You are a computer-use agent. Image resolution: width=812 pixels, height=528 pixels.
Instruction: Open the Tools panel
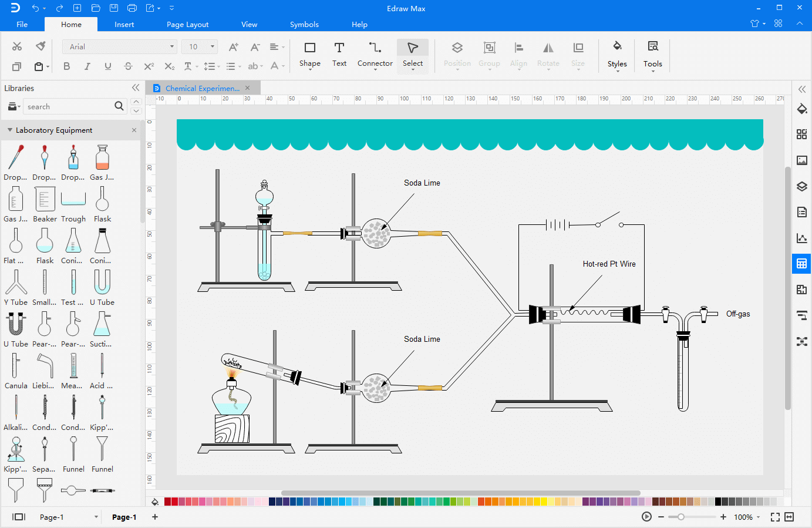click(x=652, y=56)
